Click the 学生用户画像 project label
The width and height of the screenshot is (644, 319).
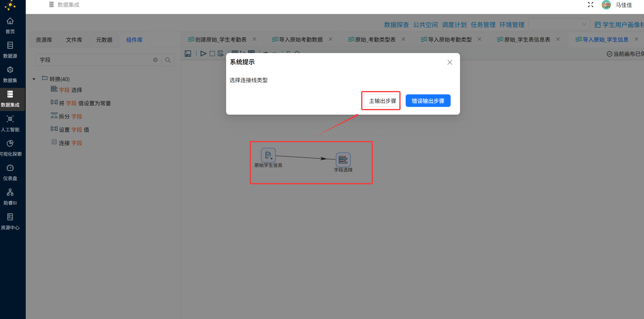623,25
